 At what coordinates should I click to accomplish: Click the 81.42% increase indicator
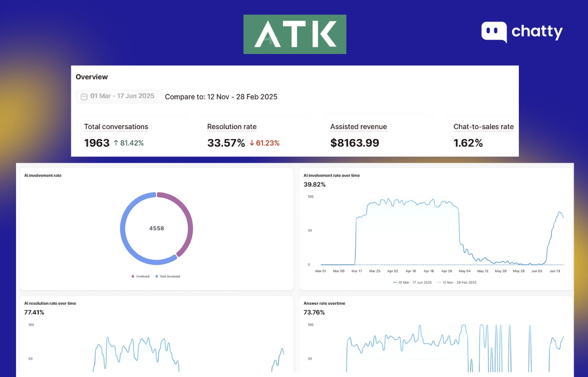[x=129, y=143]
